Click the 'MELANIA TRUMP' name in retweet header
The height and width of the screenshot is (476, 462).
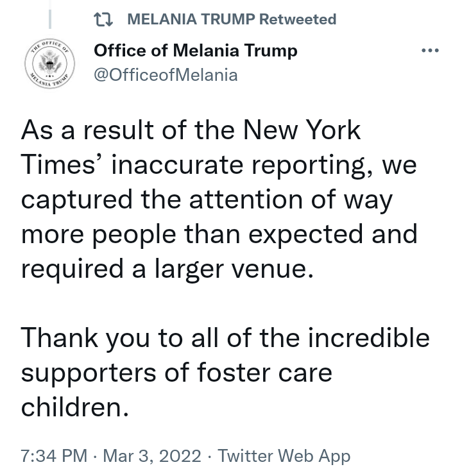point(191,19)
